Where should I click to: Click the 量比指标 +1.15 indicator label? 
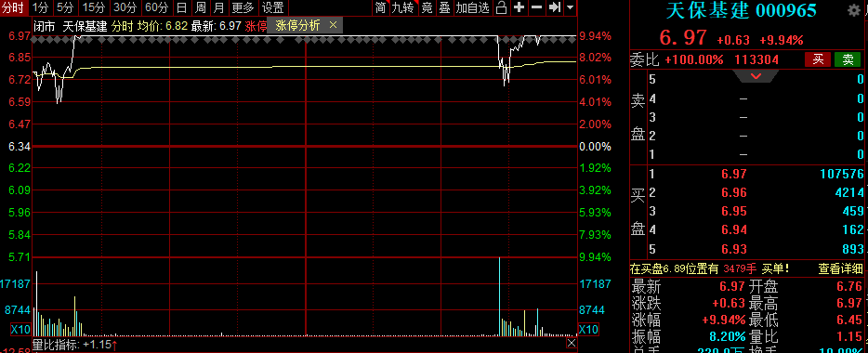[x=75, y=345]
